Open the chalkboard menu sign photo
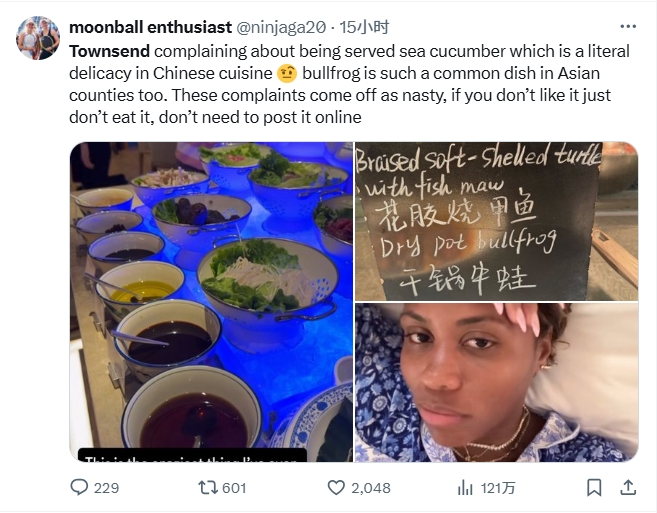657x513 pixels. point(497,221)
